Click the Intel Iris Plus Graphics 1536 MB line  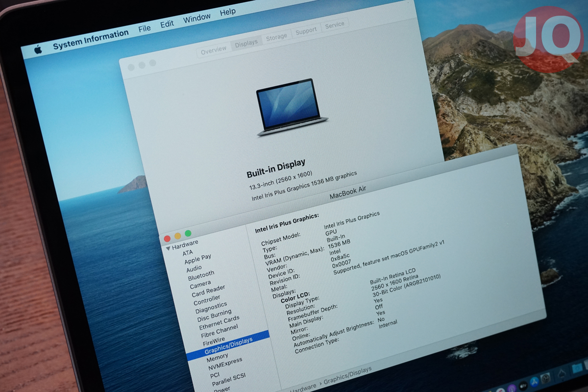[x=304, y=186]
